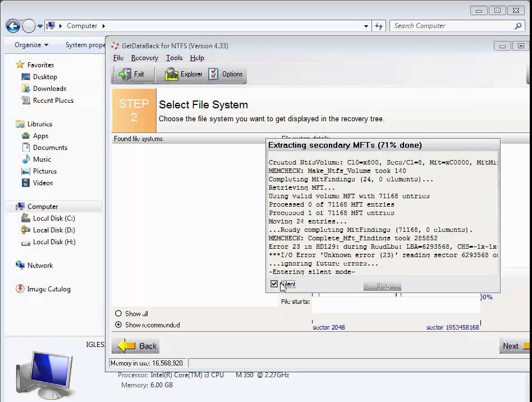Open Desktop in Favorites
This screenshot has height=402, width=532.
(45, 77)
